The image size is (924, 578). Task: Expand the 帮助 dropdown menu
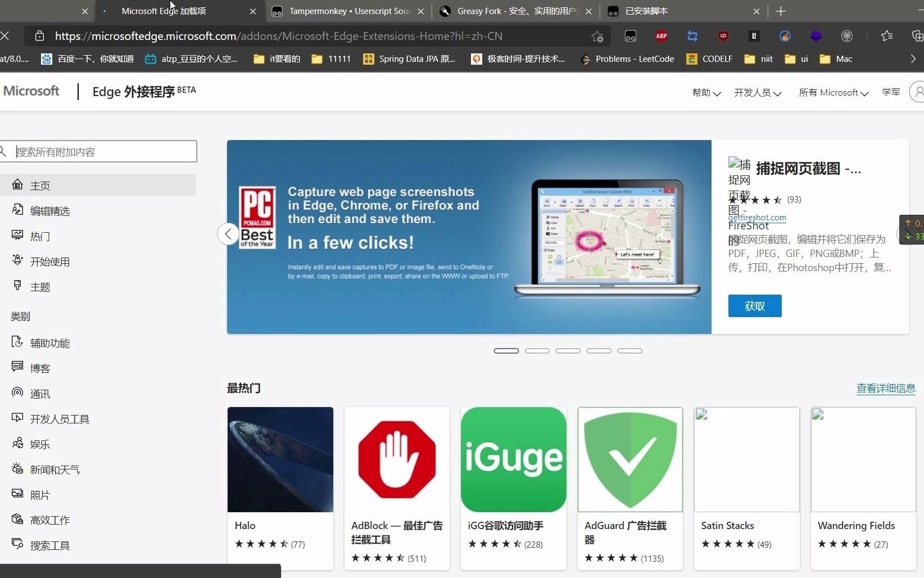tap(706, 93)
